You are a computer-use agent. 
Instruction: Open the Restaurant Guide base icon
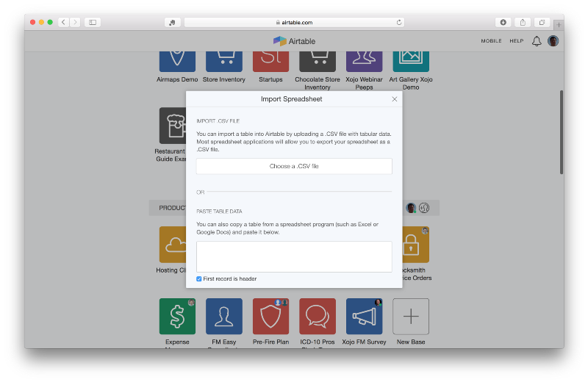tap(173, 126)
